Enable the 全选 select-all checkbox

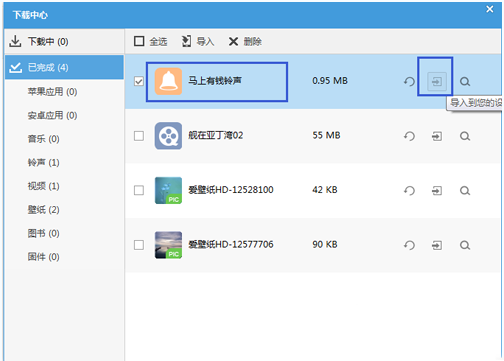point(139,41)
